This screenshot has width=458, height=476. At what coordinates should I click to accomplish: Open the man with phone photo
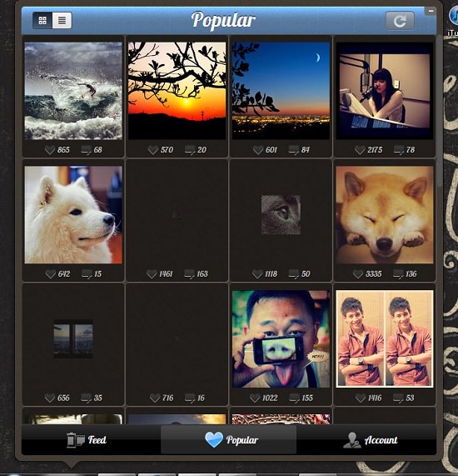click(x=281, y=338)
